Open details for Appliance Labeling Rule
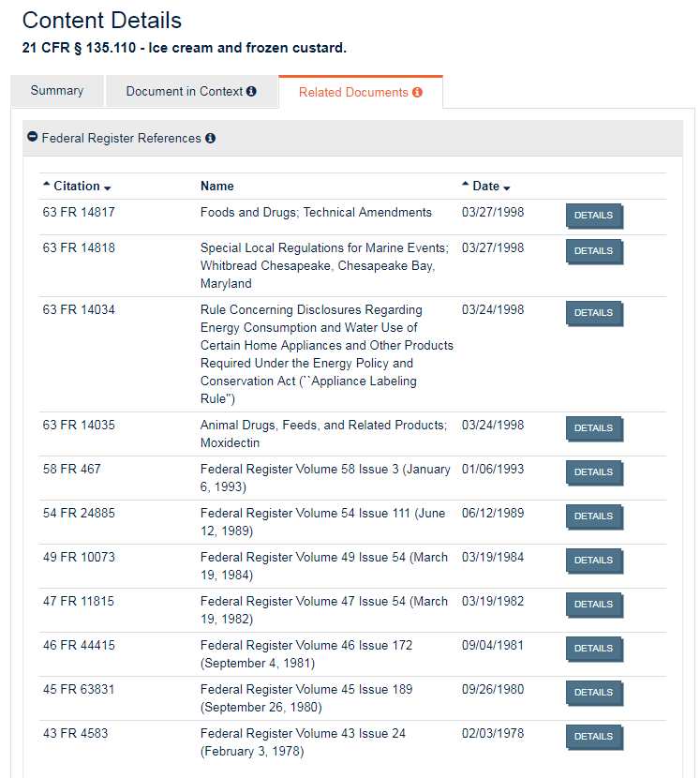This screenshot has height=778, width=700. tap(593, 313)
